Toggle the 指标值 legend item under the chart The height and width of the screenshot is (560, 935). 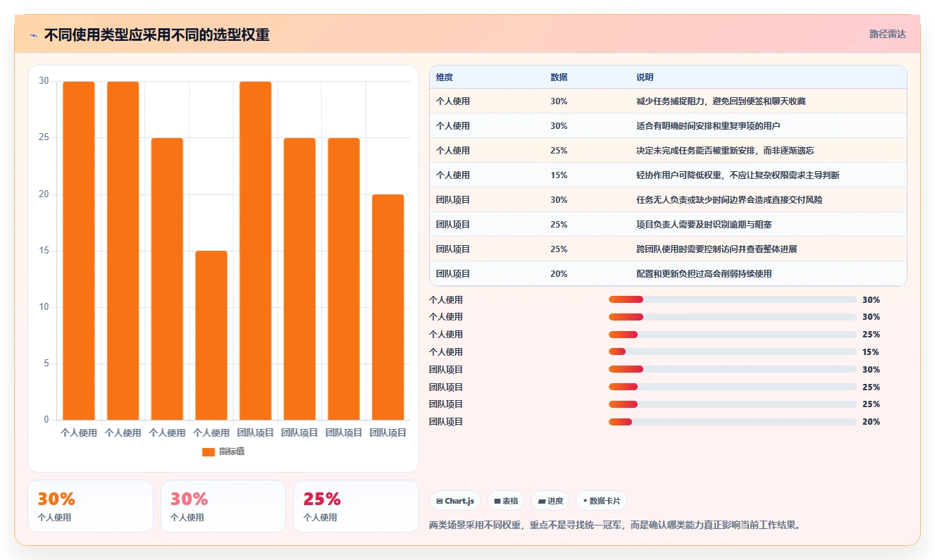pos(223,452)
